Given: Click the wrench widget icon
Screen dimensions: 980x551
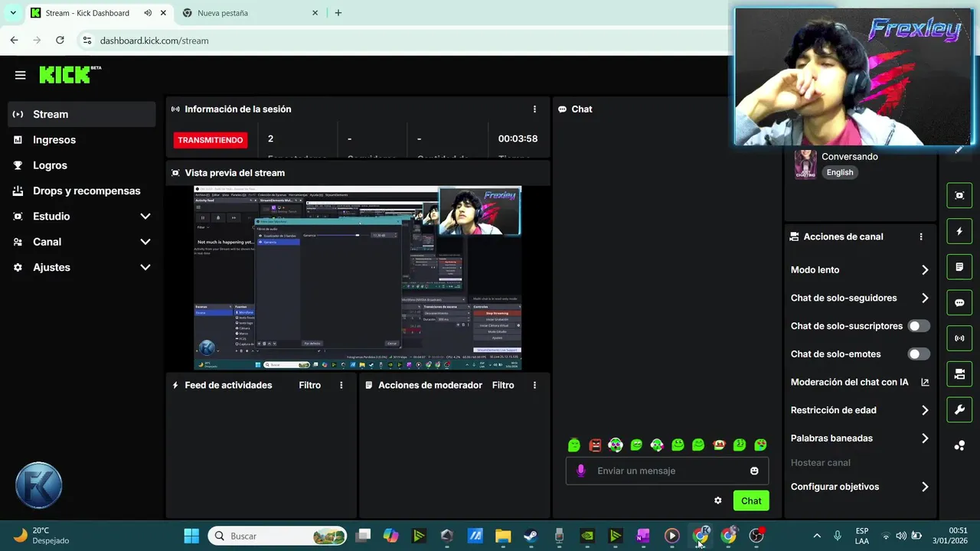Looking at the screenshot, I should [959, 409].
